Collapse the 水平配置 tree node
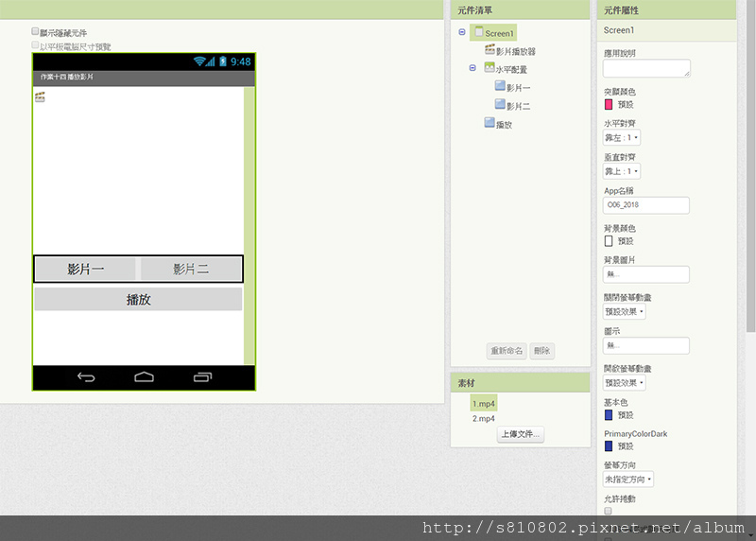Screen dimensions: 756x541 click(x=472, y=68)
